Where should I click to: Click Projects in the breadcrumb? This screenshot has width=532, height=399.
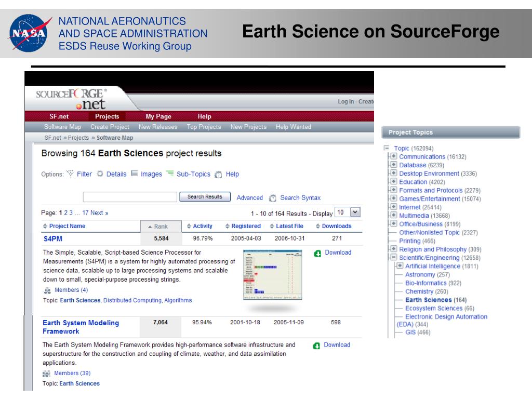tap(78, 138)
